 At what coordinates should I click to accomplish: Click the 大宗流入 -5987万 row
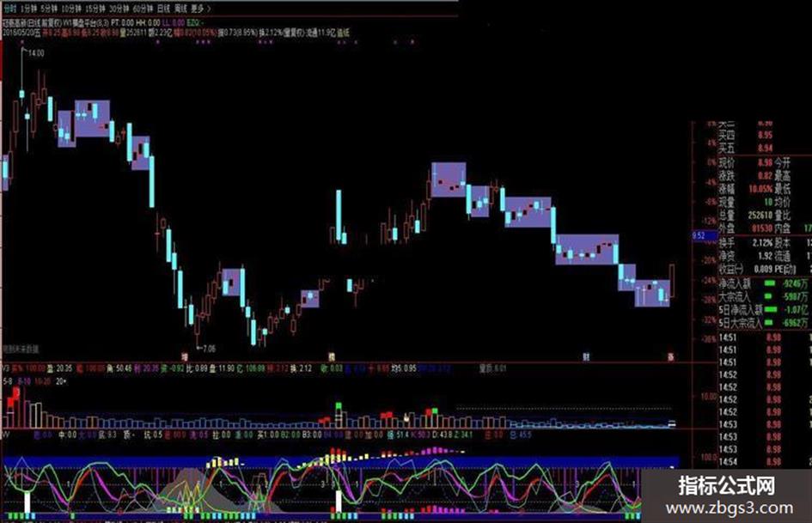[x=763, y=297]
